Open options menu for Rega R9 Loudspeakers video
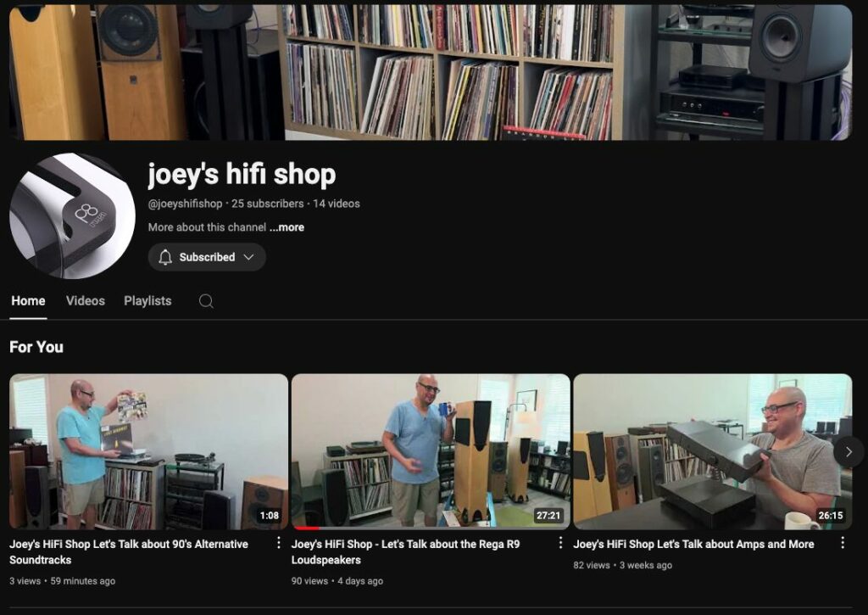The height and width of the screenshot is (615, 868). (x=561, y=543)
